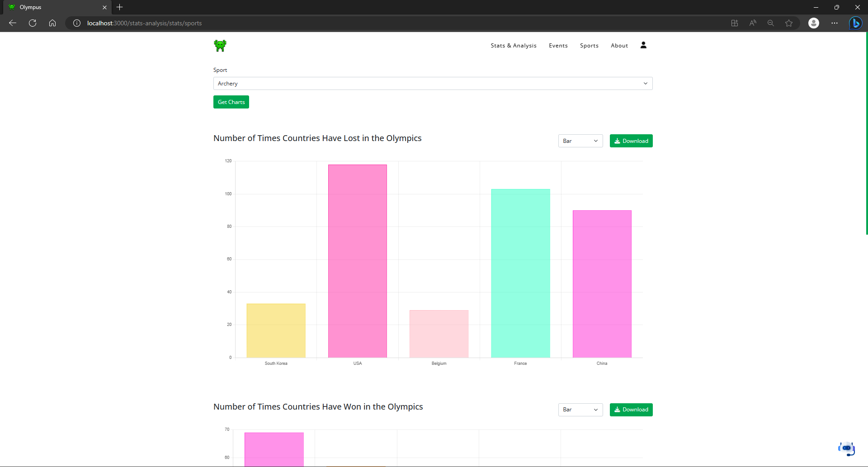Click the magenta China bar
The width and height of the screenshot is (868, 467).
(x=602, y=284)
